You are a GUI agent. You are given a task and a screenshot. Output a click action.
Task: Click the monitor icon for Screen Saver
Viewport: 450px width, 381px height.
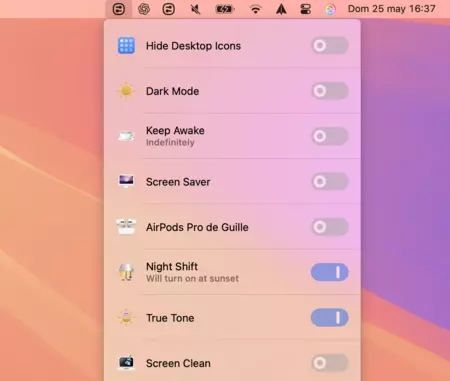[x=126, y=181]
